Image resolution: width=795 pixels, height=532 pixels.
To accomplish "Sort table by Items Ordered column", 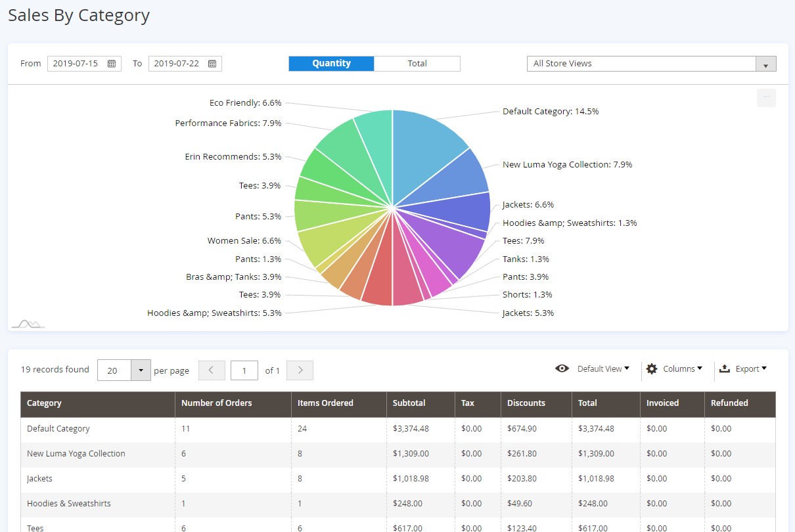I will [x=325, y=403].
